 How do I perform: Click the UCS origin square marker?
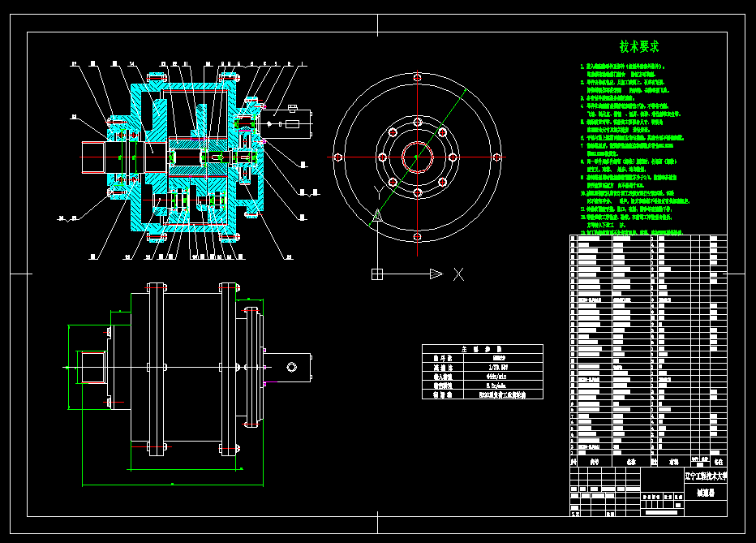tap(377, 274)
